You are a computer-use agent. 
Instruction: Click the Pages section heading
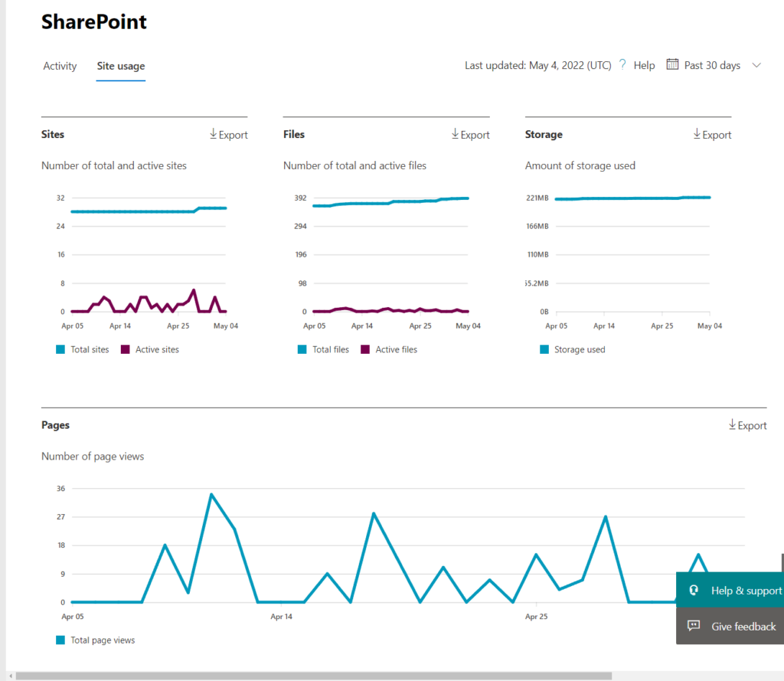pyautogui.click(x=55, y=425)
